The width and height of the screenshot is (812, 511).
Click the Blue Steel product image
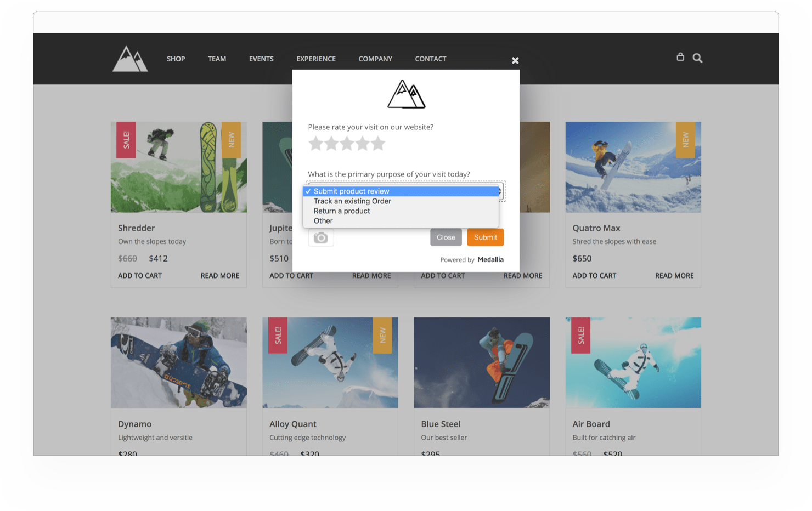pyautogui.click(x=481, y=362)
